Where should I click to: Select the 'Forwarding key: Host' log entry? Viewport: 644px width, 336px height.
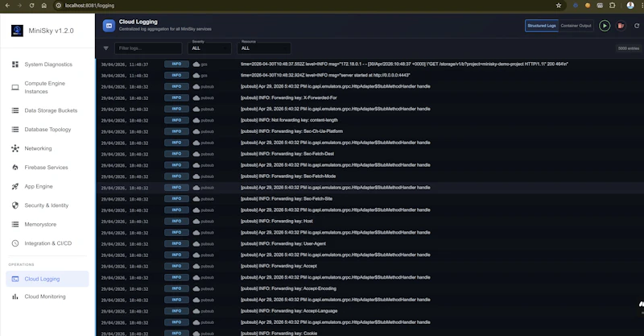tap(276, 221)
